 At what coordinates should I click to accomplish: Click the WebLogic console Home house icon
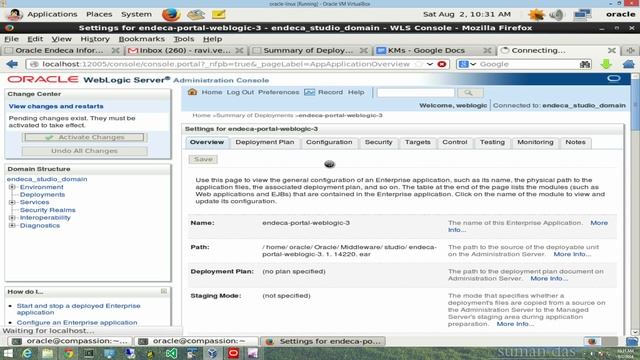pos(192,92)
